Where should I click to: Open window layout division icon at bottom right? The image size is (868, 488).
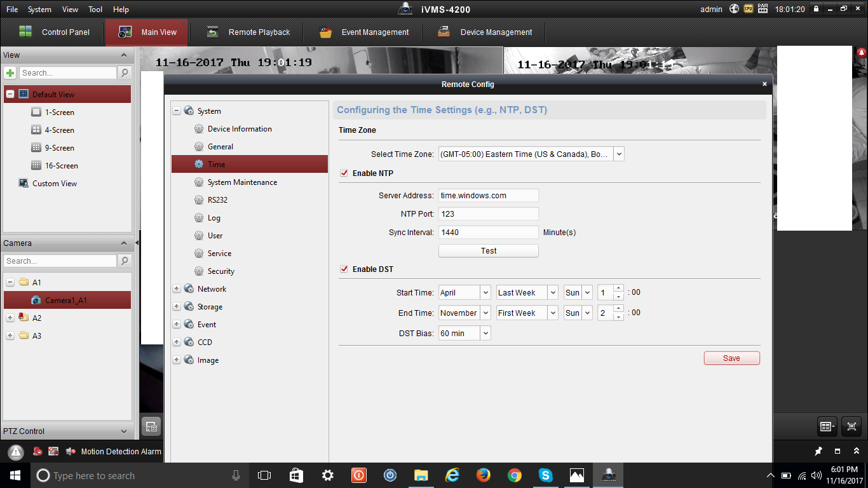[827, 426]
